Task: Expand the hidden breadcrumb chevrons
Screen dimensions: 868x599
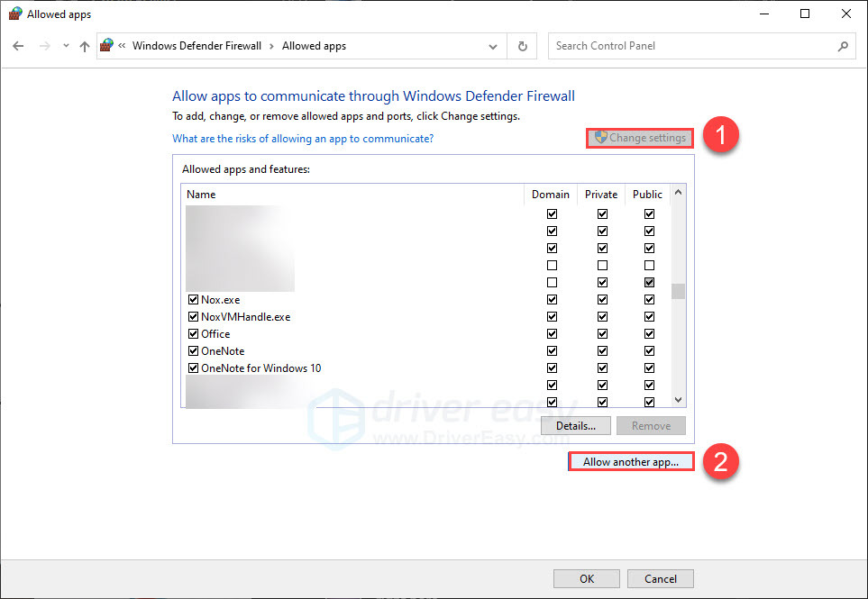Action: point(122,46)
